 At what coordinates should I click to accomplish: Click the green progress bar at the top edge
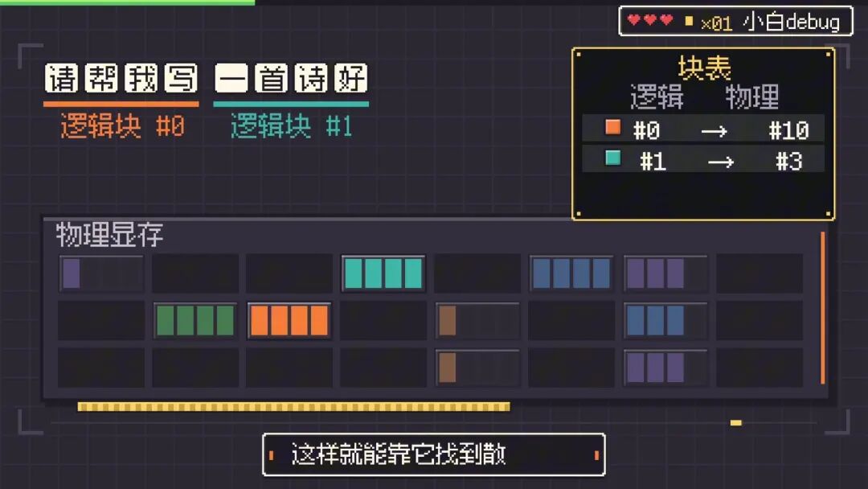point(127,2)
